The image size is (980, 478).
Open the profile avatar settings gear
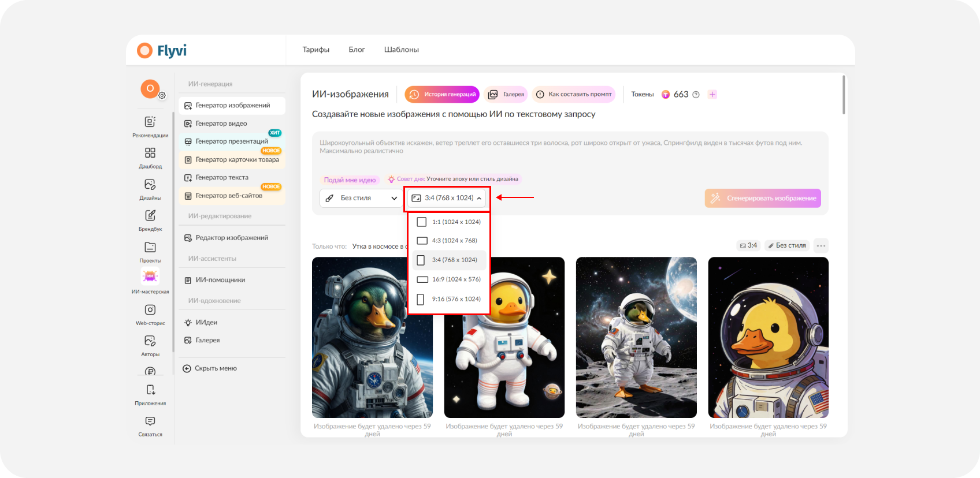pos(162,96)
